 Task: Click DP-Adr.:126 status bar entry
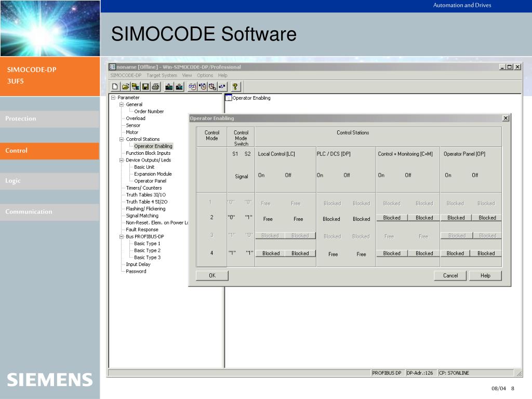coord(420,373)
